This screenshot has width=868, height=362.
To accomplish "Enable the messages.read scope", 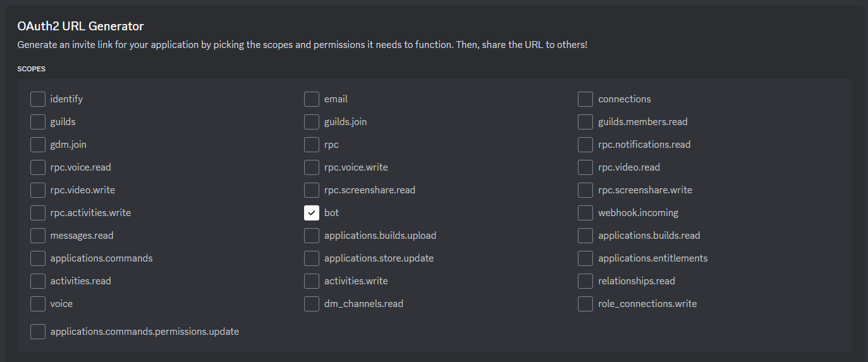I will coord(38,236).
